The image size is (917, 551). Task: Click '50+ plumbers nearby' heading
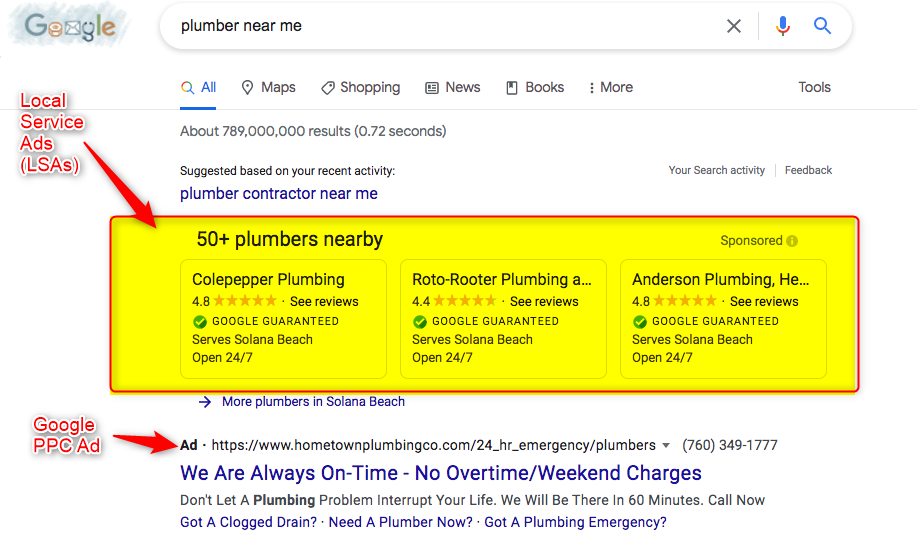289,240
